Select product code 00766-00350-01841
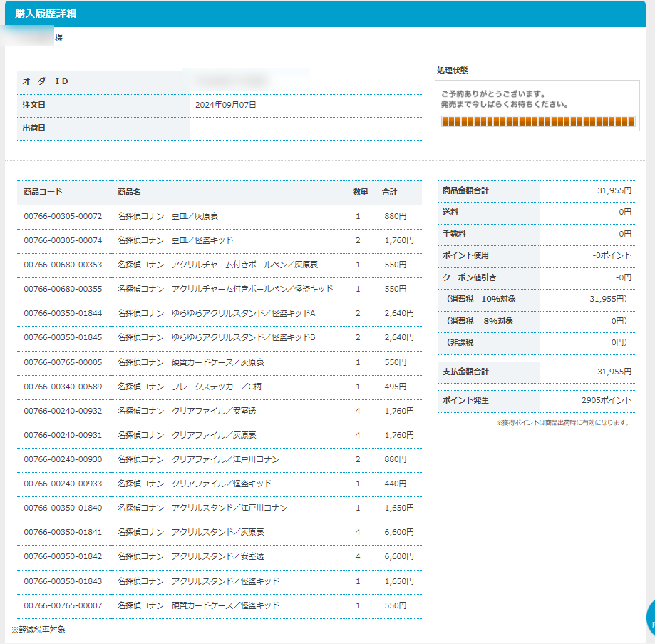The width and height of the screenshot is (655, 644). (x=63, y=532)
